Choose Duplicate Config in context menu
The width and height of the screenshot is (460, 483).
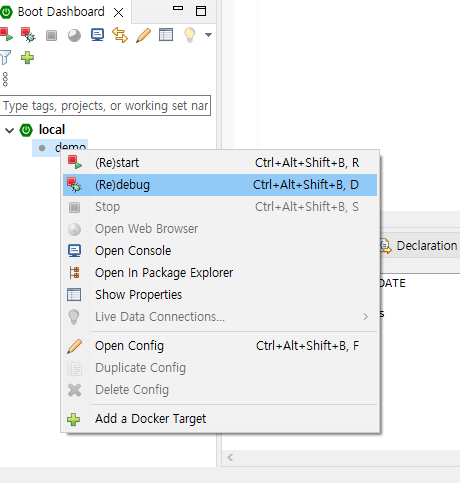[220, 368]
